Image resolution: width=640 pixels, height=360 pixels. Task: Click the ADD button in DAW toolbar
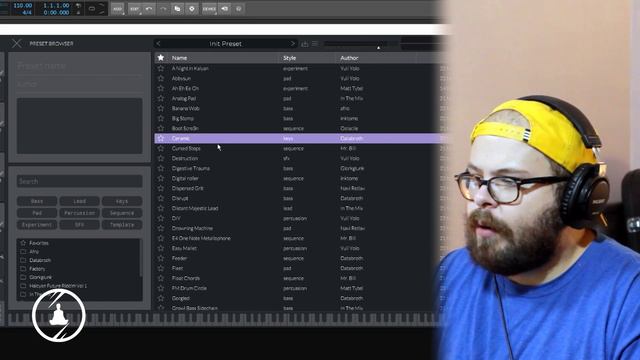118,9
